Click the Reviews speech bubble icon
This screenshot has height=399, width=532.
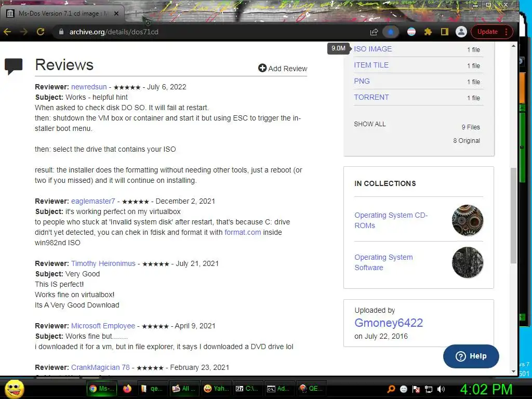click(14, 66)
